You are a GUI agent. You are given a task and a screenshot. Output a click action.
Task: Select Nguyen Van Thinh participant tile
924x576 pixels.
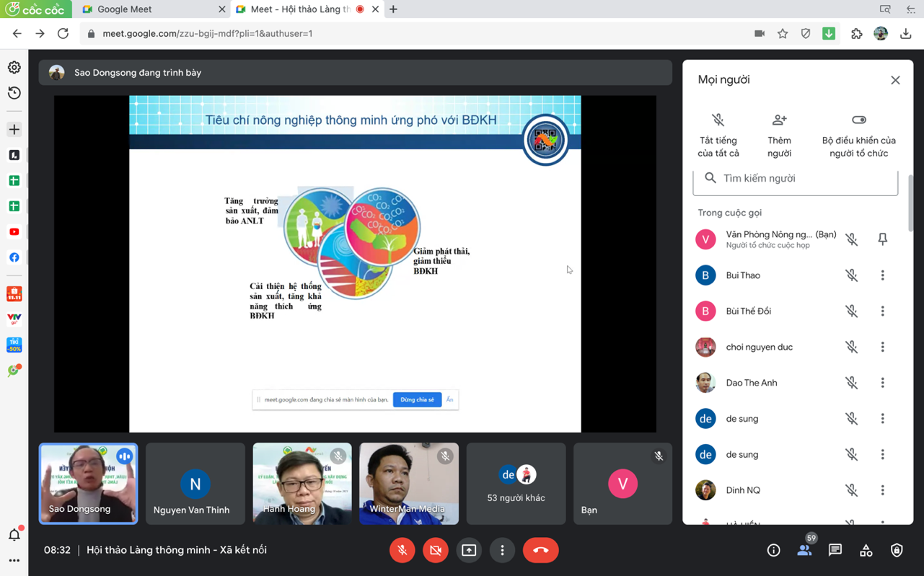tap(195, 483)
